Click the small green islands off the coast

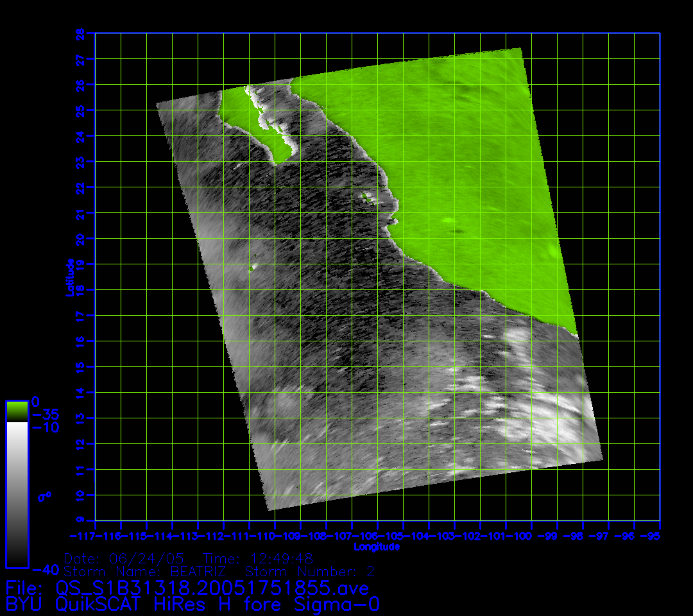tap(366, 196)
